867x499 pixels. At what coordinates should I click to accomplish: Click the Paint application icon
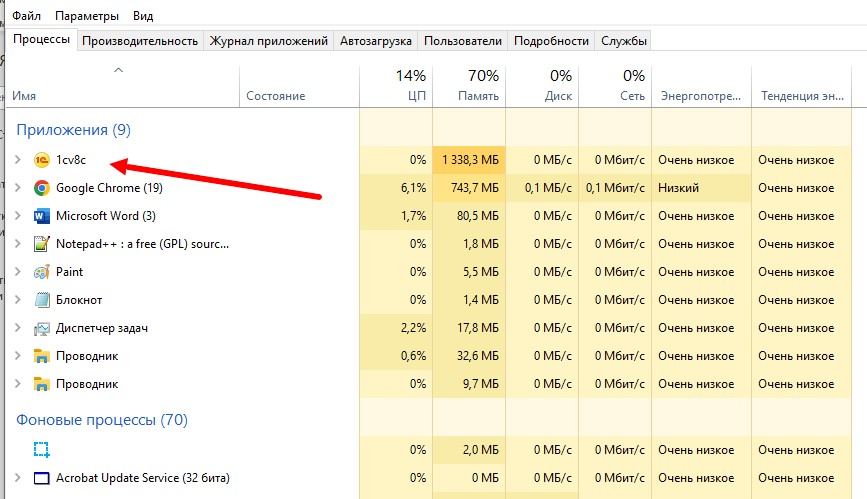pyautogui.click(x=42, y=272)
